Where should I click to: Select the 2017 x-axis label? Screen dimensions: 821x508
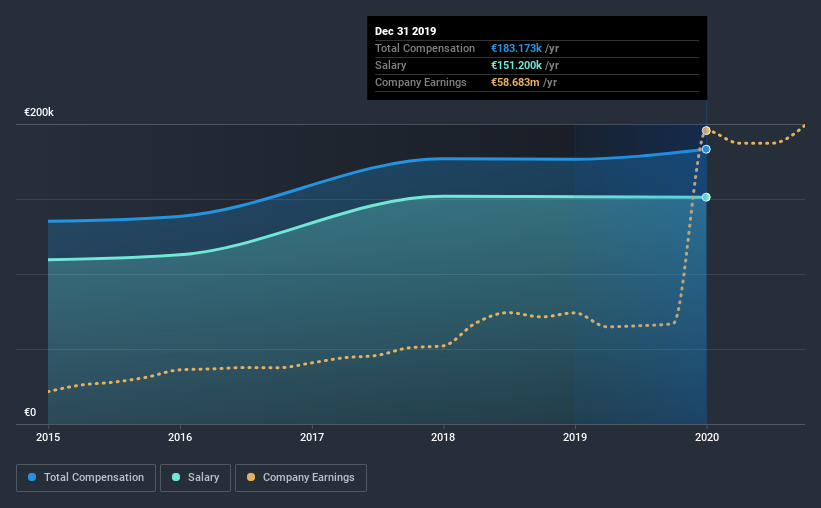pos(312,437)
